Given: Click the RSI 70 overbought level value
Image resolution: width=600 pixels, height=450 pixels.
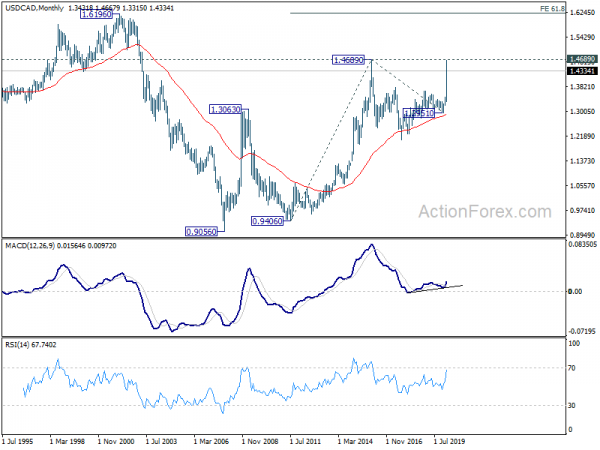Looking at the screenshot, I should (572, 368).
